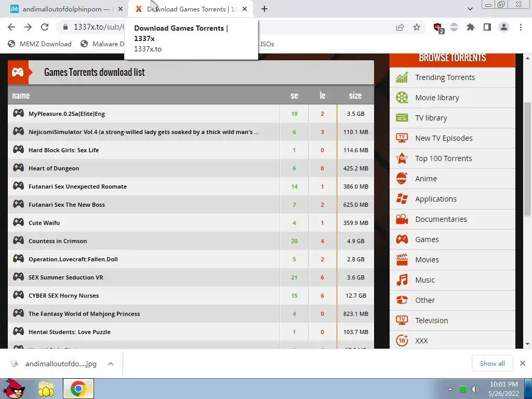Click the Movies clapperboard icon
The image size is (532, 399).
pos(402,260)
